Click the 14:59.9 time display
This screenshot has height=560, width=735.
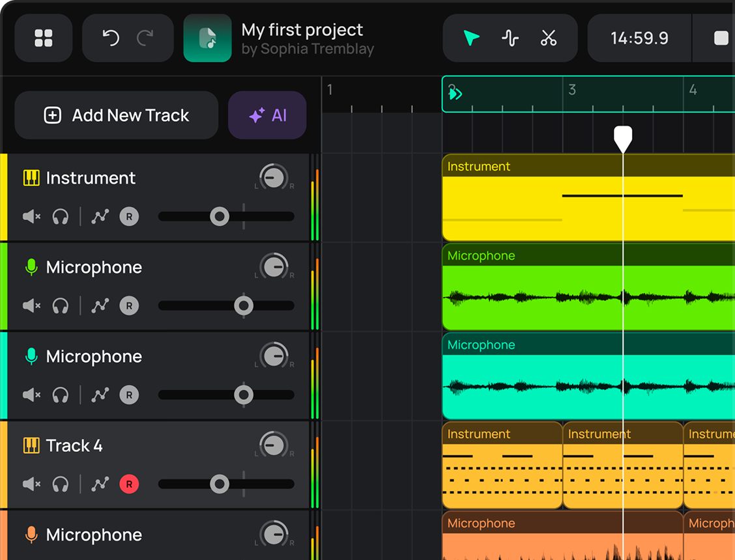[x=639, y=38]
